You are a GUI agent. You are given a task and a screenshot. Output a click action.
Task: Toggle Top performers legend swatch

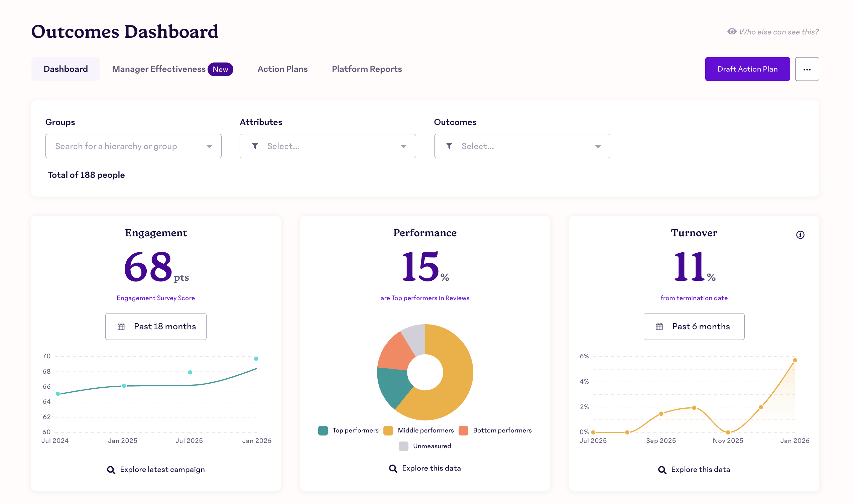click(323, 431)
